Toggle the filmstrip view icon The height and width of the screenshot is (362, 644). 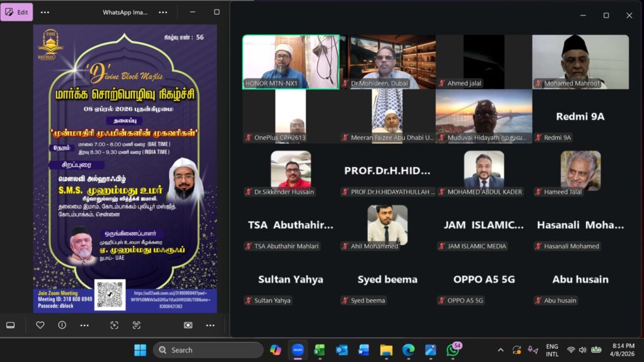11,325
